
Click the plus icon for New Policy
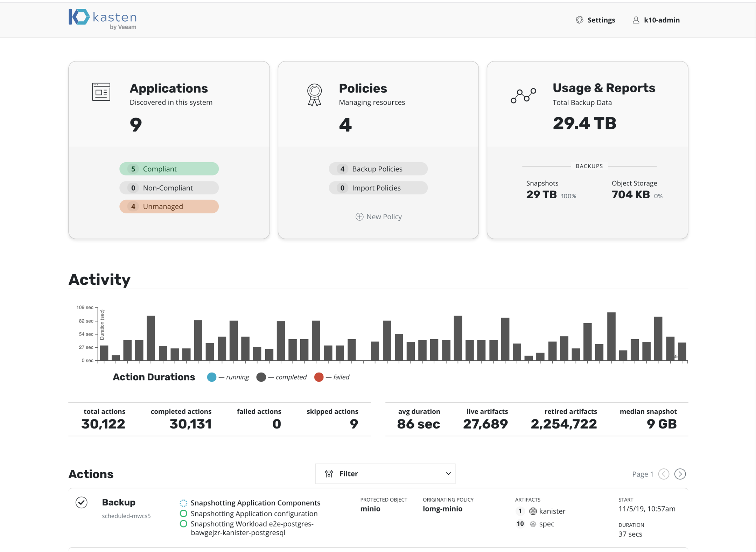(359, 217)
